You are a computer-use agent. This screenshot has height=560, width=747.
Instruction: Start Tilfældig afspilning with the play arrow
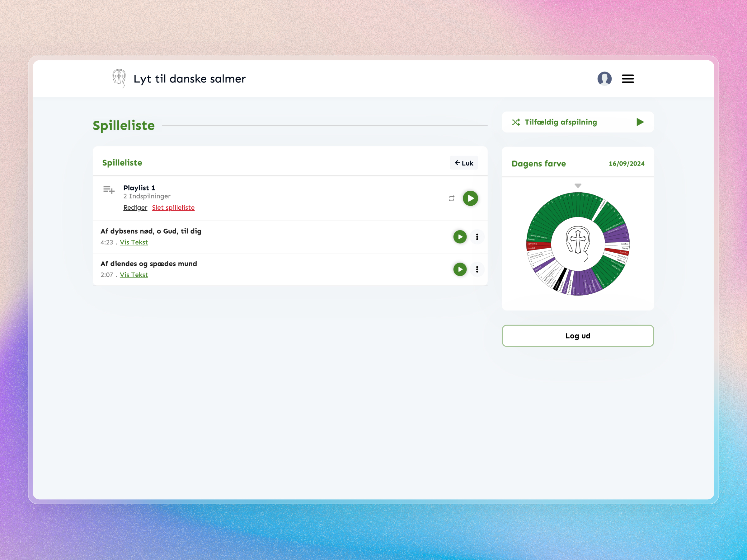[640, 122]
